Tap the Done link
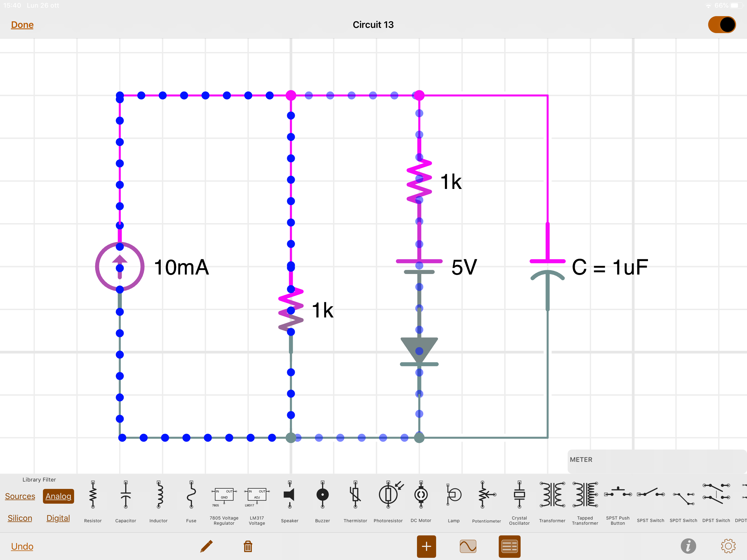The width and height of the screenshot is (747, 560). pyautogui.click(x=22, y=25)
